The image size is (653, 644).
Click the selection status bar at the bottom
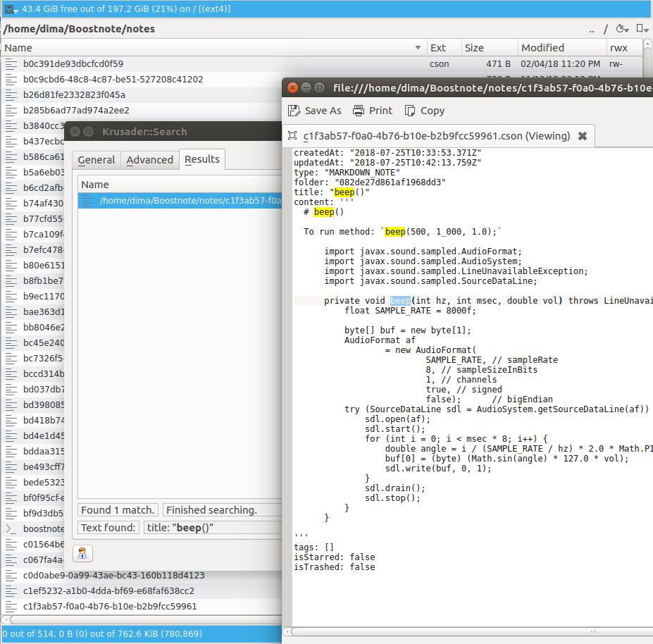tap(142, 633)
